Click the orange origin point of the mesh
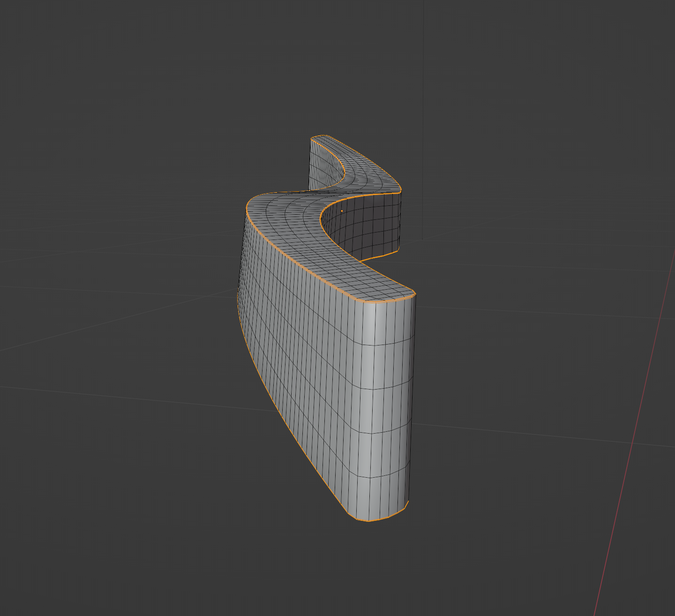This screenshot has height=616, width=675. (x=342, y=211)
